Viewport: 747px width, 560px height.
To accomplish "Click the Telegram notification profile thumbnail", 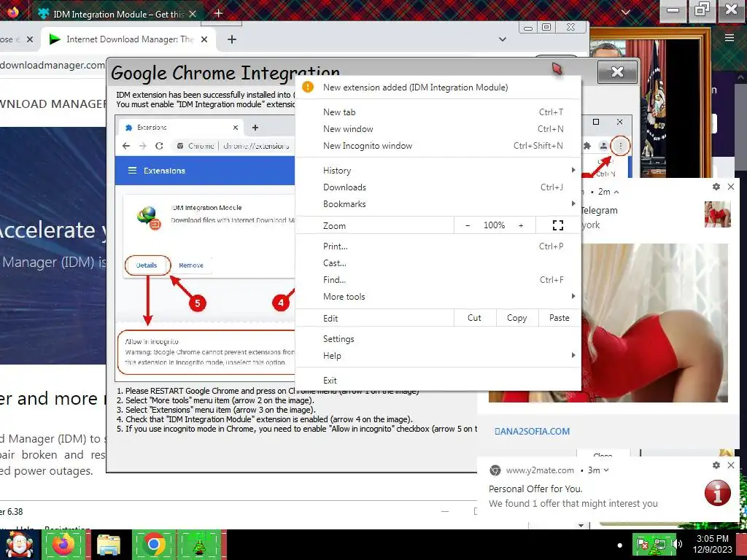I will pos(718,214).
